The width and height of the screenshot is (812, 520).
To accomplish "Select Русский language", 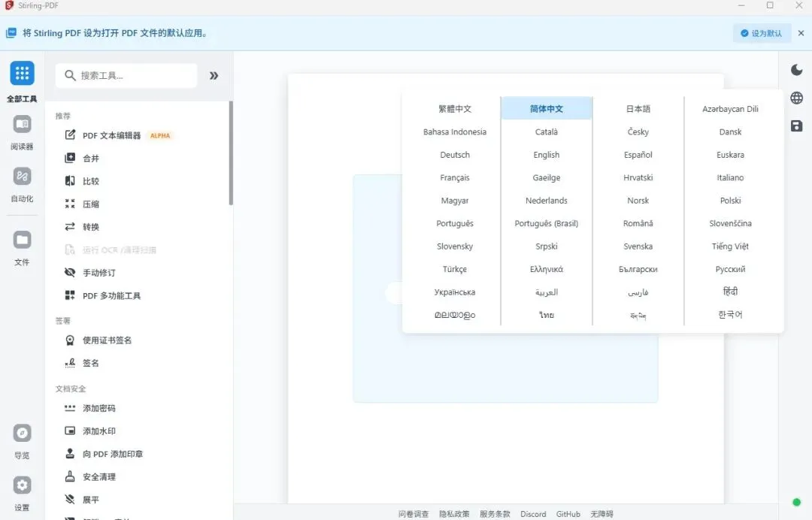I will pyautogui.click(x=730, y=269).
